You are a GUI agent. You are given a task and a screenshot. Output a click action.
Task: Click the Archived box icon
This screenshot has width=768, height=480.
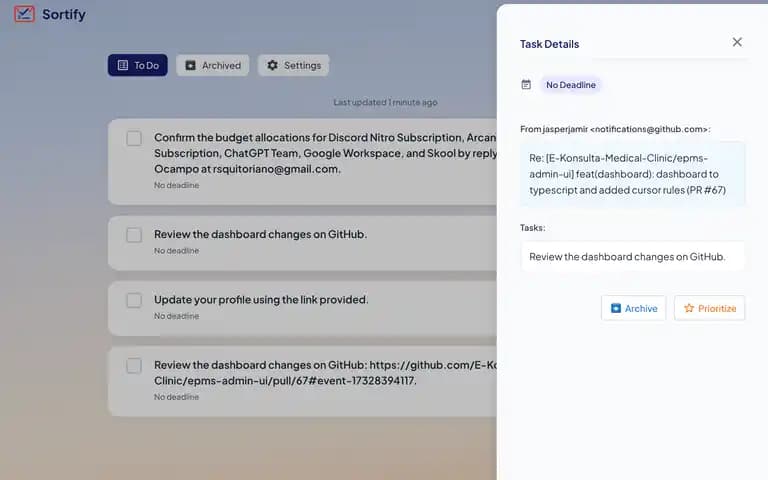coord(191,65)
